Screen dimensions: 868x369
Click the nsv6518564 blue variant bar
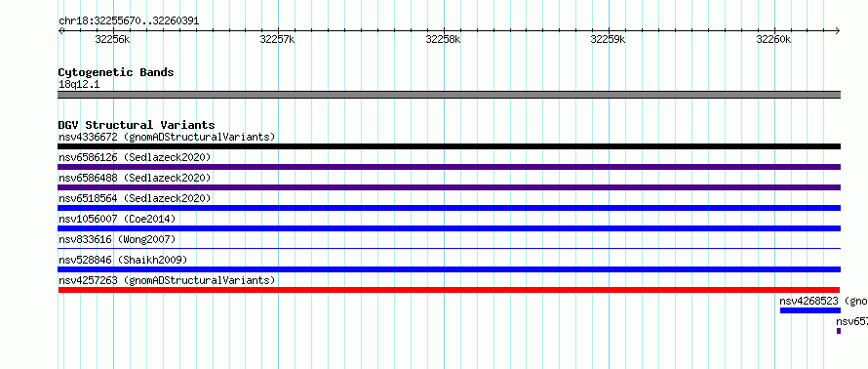click(449, 208)
